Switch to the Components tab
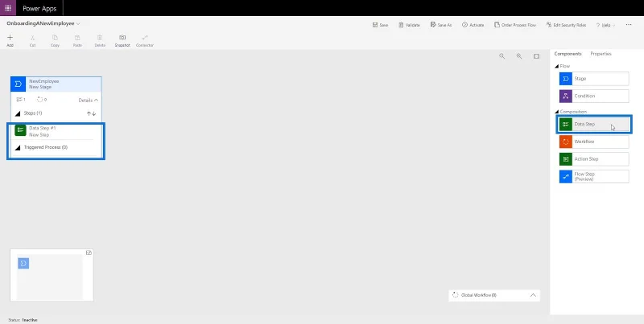The height and width of the screenshot is (324, 644). [568, 54]
